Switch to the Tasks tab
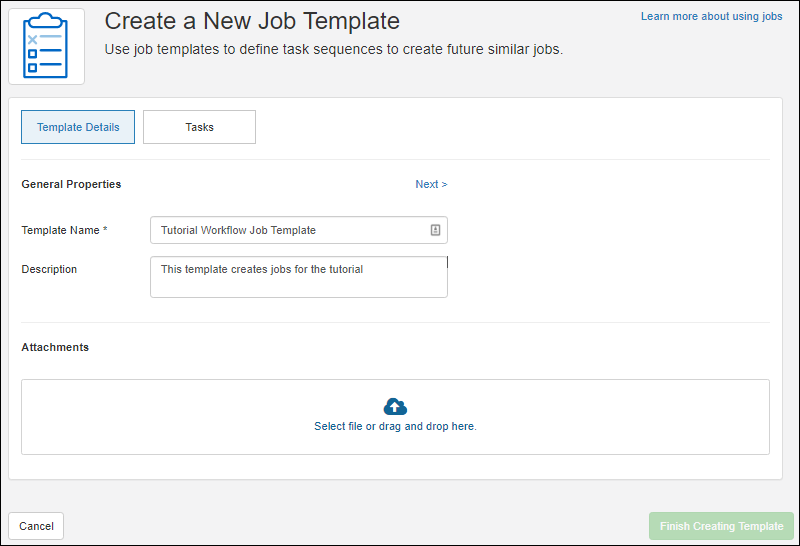Viewport: 800px width, 546px height. [199, 127]
